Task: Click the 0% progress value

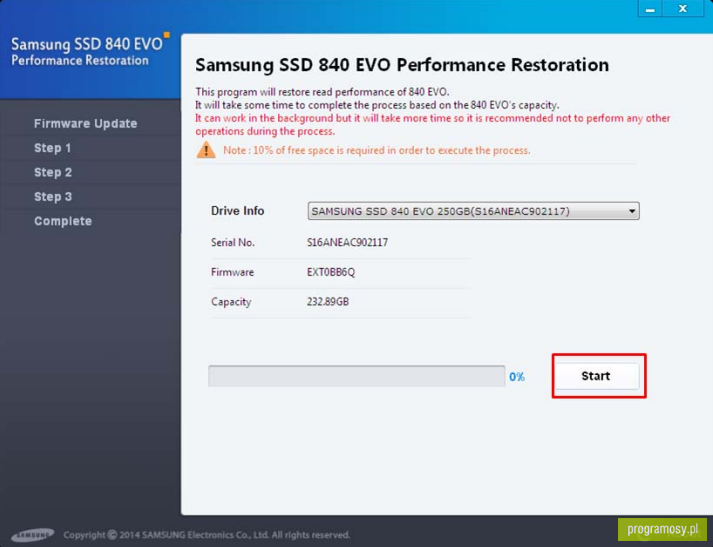Action: (517, 377)
